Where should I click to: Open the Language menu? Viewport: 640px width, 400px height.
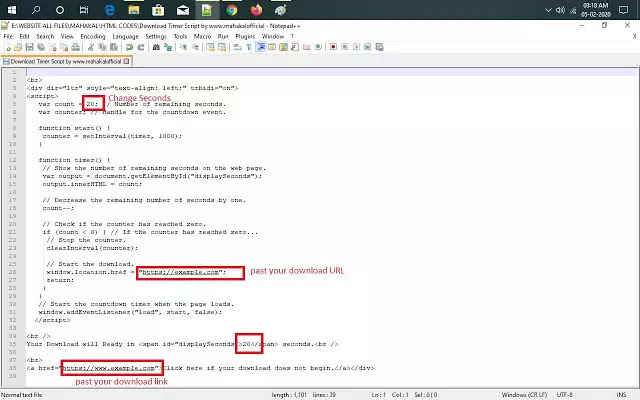click(x=125, y=36)
